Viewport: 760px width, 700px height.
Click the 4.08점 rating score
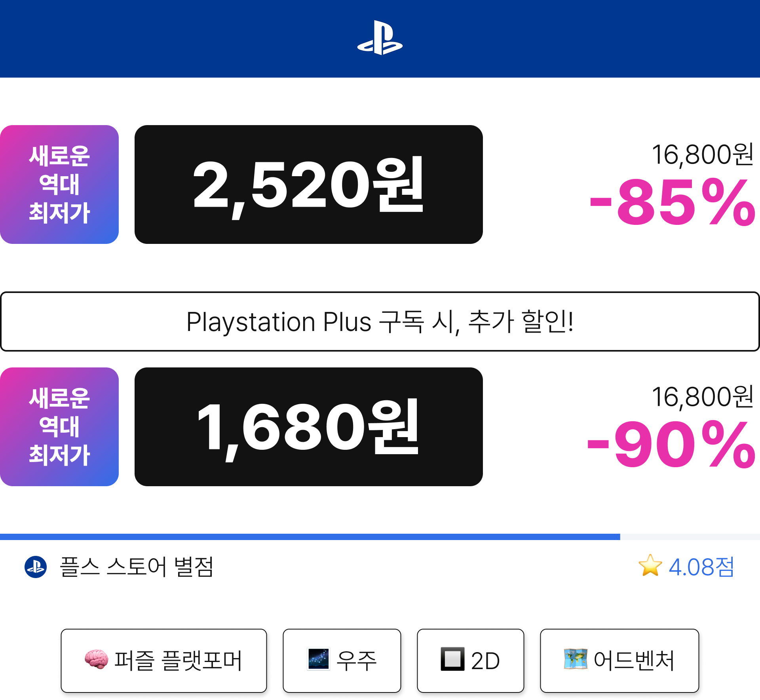(x=701, y=567)
